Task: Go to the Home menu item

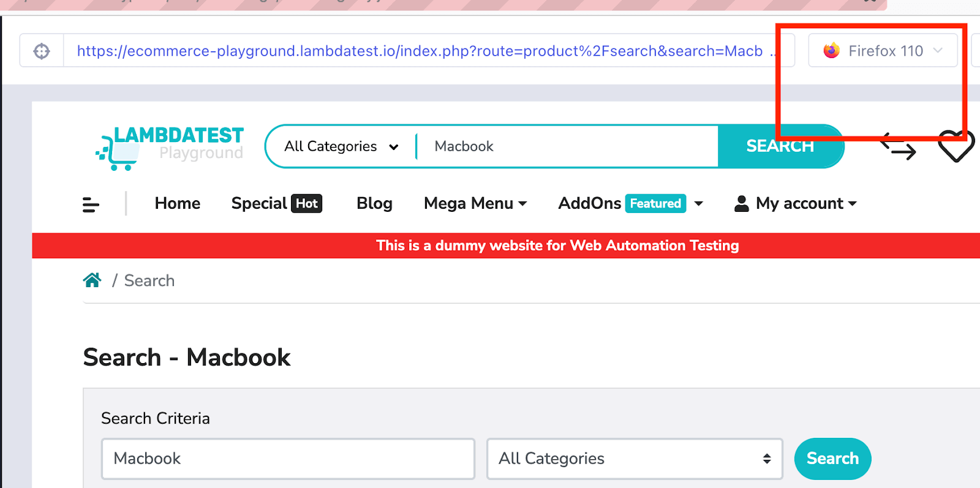Action: point(178,203)
